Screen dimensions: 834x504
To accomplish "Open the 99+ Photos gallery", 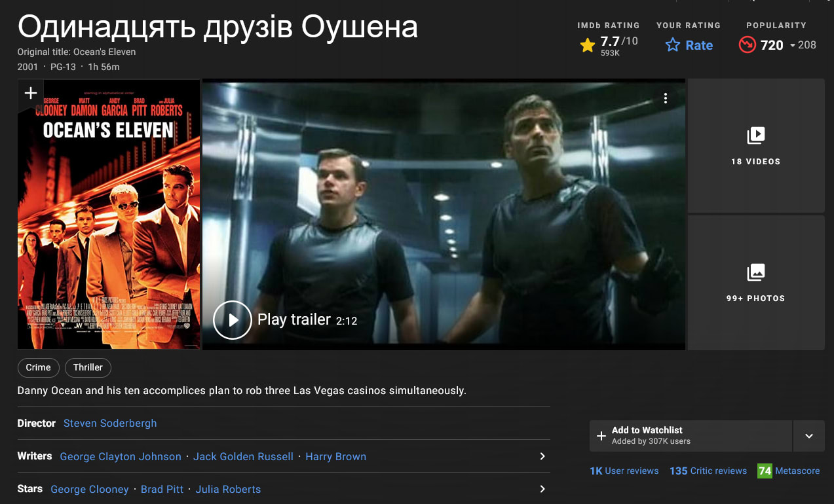I will [x=755, y=283].
